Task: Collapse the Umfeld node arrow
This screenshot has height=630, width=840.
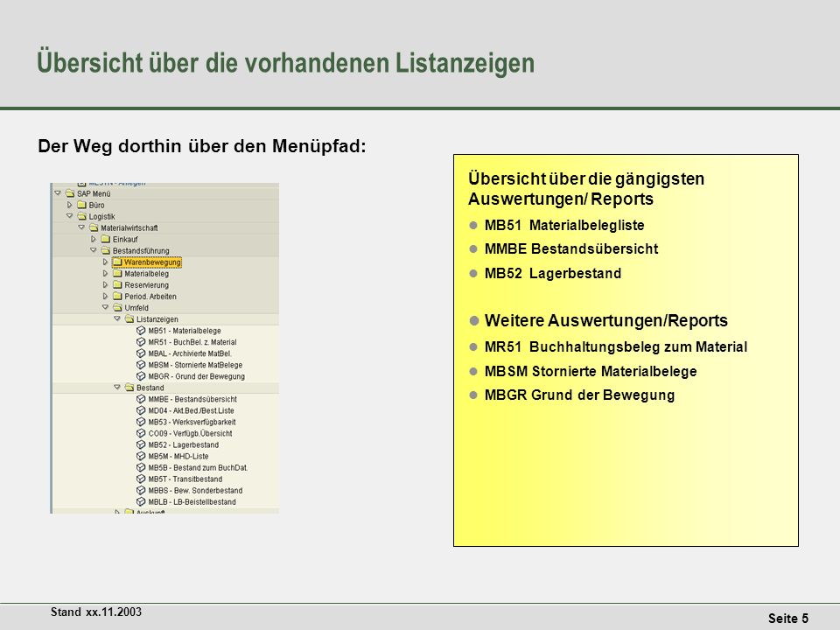Action: pos(105,307)
